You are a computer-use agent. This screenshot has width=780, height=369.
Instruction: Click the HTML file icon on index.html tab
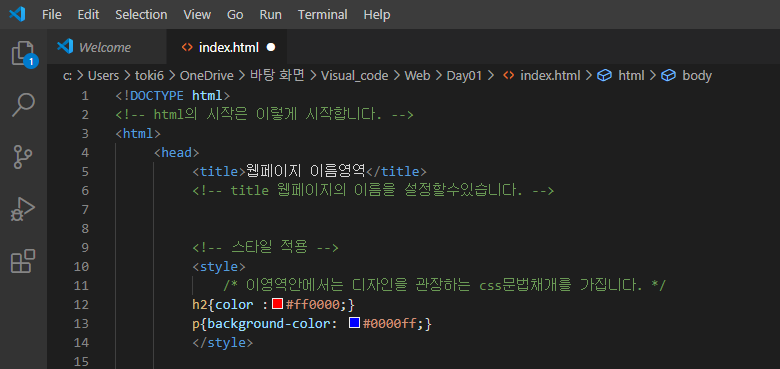click(x=187, y=47)
